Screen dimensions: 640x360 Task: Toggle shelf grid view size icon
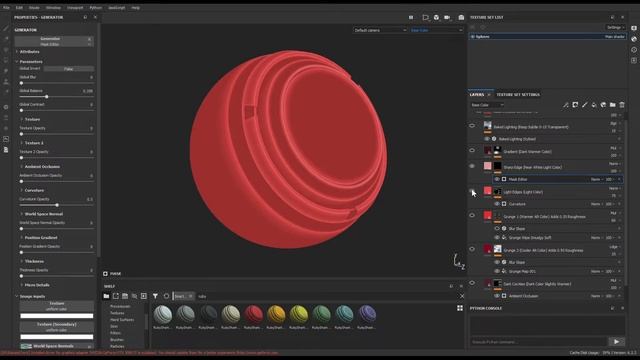460,308
